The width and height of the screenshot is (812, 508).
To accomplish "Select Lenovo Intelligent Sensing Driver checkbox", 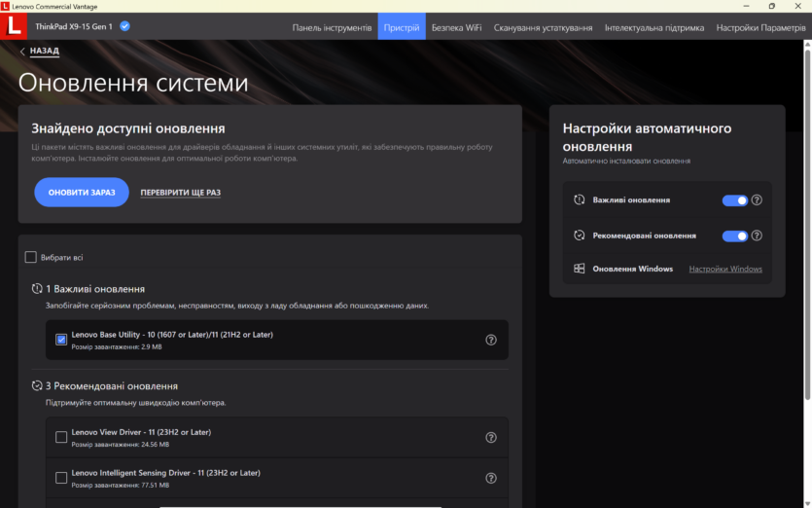I will [61, 478].
